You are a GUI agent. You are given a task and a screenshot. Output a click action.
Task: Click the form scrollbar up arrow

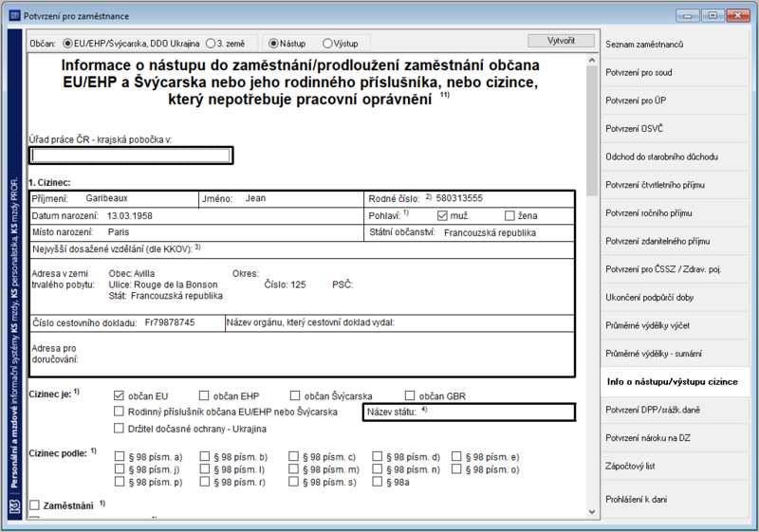coord(592,61)
